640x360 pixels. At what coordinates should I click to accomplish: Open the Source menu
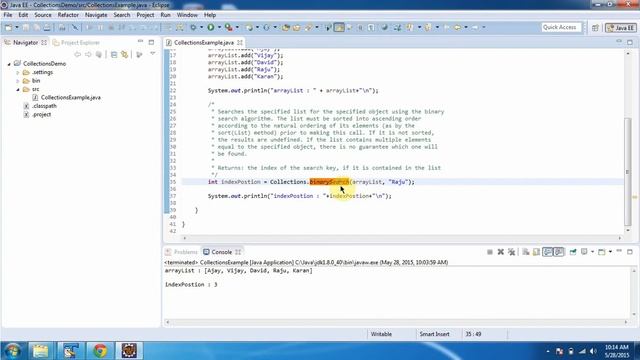[x=43, y=15]
